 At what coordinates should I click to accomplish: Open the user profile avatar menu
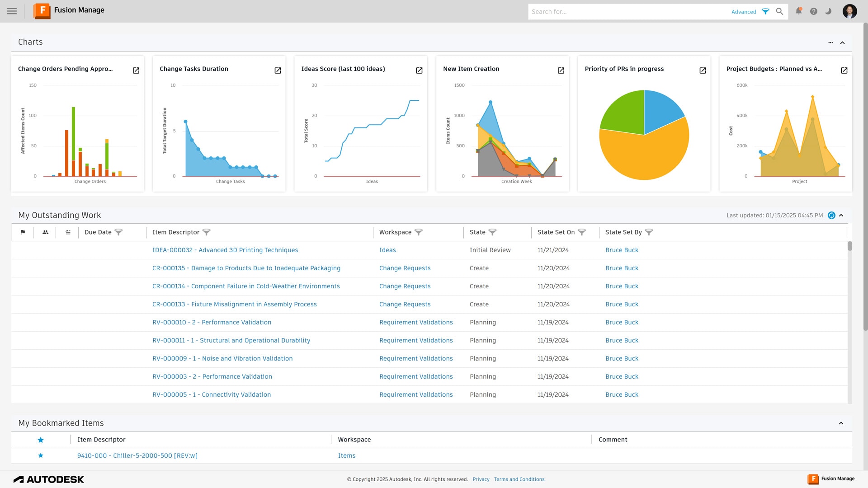(x=849, y=11)
